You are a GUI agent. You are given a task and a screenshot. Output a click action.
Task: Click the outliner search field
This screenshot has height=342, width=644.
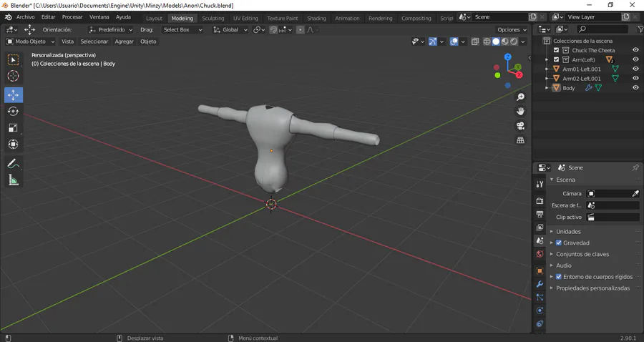602,29
